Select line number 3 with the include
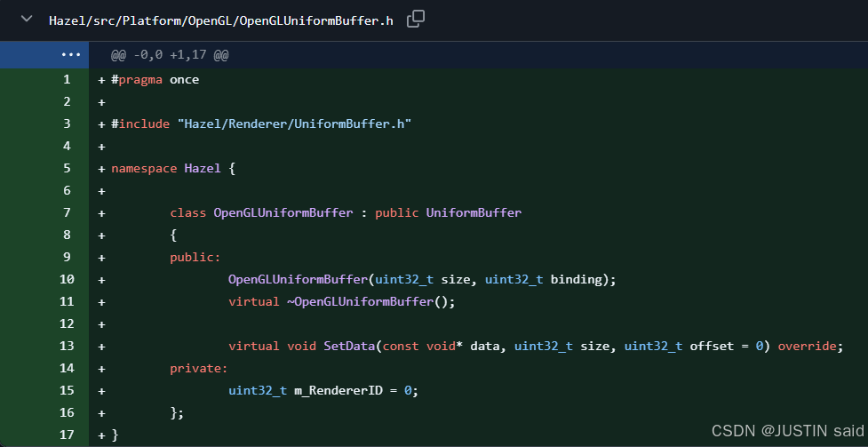868x447 pixels. coord(67,124)
